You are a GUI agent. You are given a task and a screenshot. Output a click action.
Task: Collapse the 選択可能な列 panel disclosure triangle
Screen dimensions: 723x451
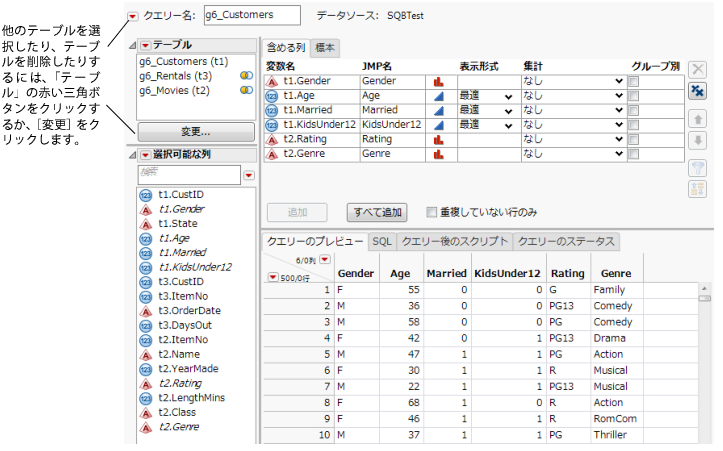[133, 155]
